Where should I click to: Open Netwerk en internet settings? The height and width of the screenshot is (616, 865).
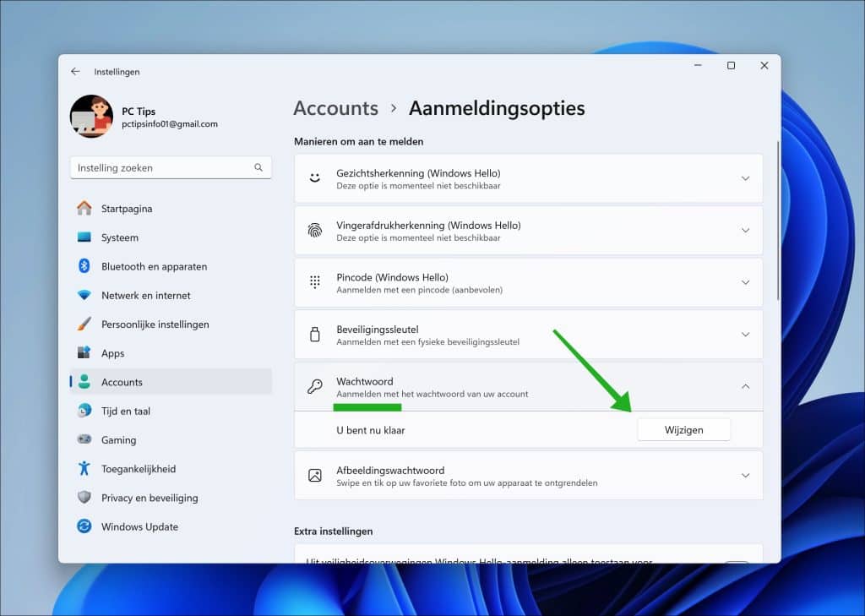click(x=171, y=295)
